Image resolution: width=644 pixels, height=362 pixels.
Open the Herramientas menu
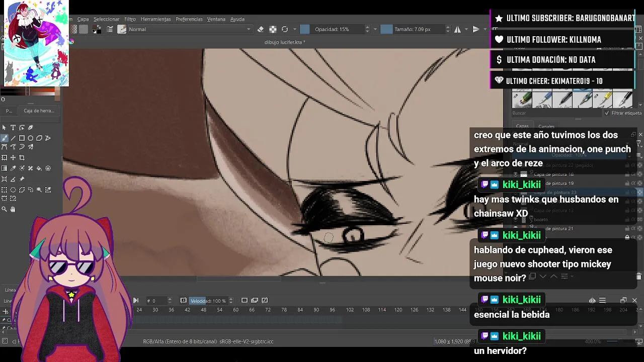156,19
